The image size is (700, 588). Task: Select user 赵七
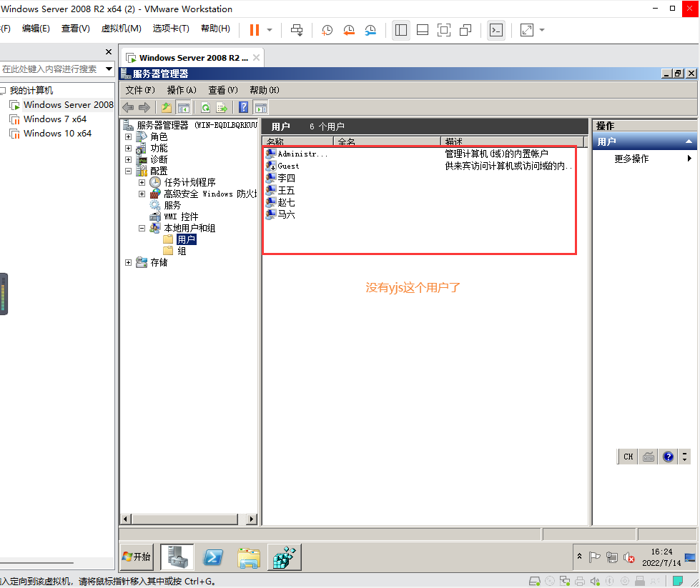coord(280,202)
